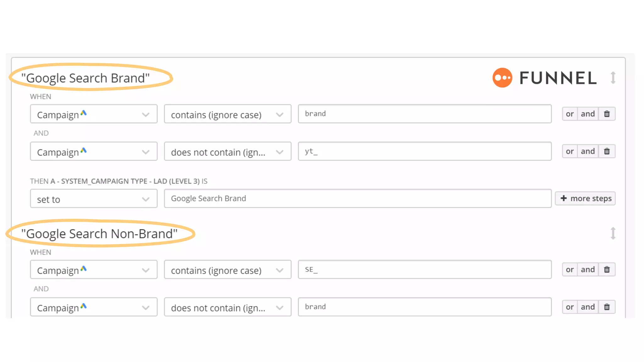Add 'or' clause to yt_ condition
Viewport: 644px width, 362px height.
[x=569, y=151]
